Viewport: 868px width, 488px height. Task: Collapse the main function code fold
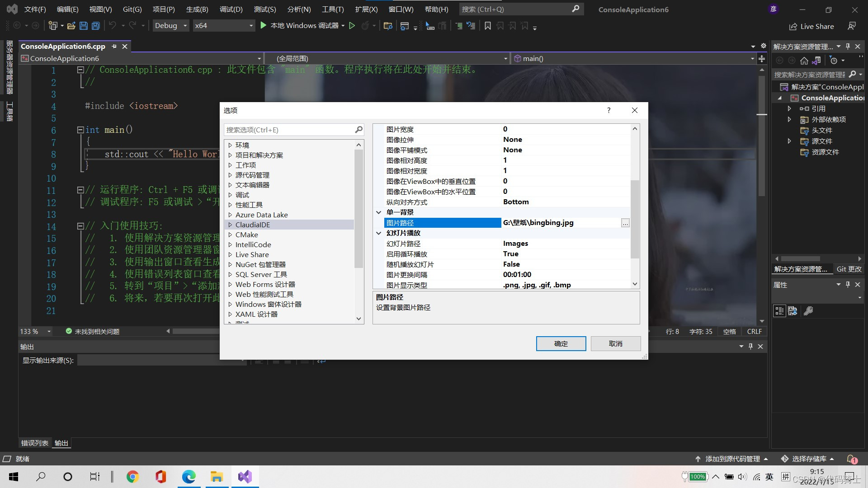80,130
